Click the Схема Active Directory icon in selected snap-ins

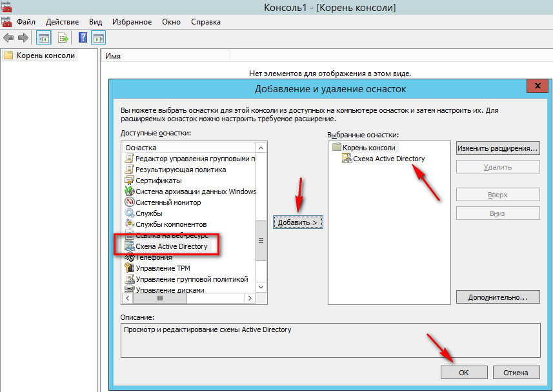tap(347, 159)
